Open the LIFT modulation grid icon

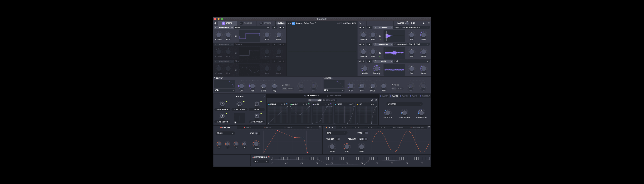point(375,105)
